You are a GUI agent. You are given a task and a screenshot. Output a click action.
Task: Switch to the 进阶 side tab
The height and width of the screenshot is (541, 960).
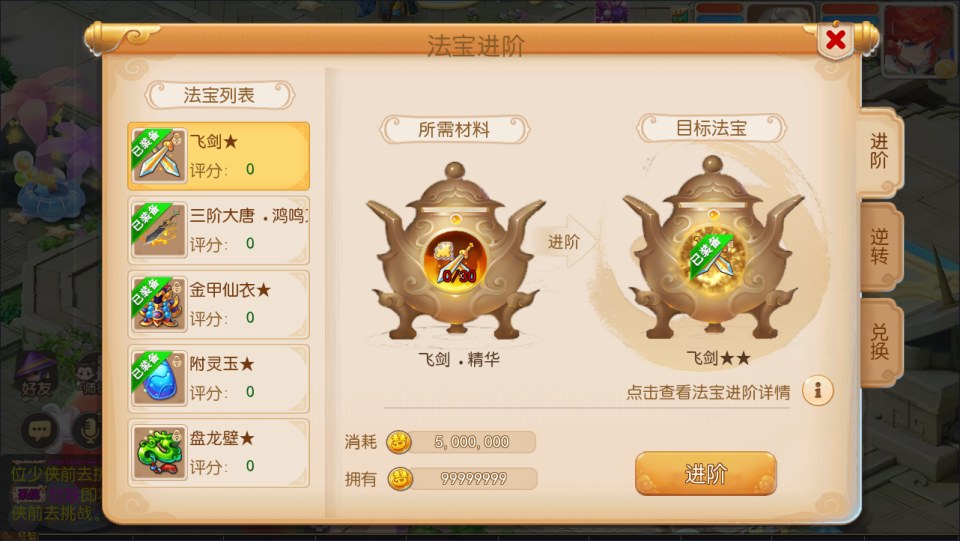[879, 151]
